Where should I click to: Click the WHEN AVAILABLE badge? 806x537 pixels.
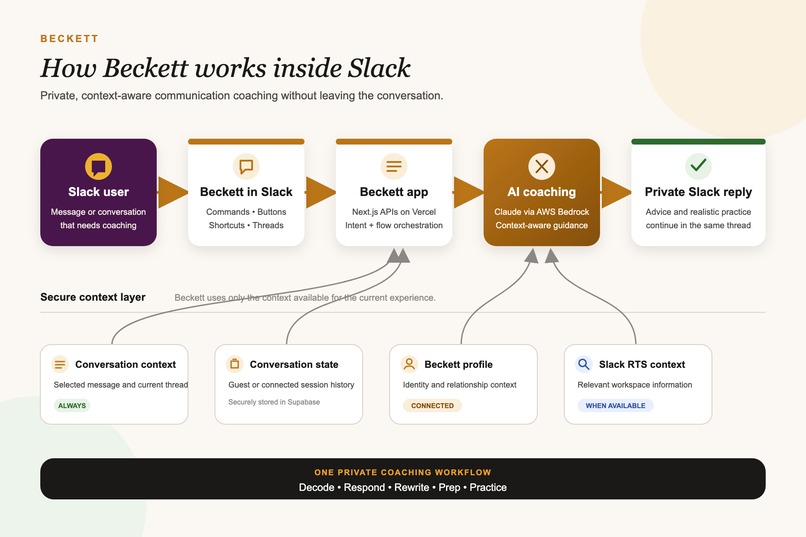[x=615, y=405]
